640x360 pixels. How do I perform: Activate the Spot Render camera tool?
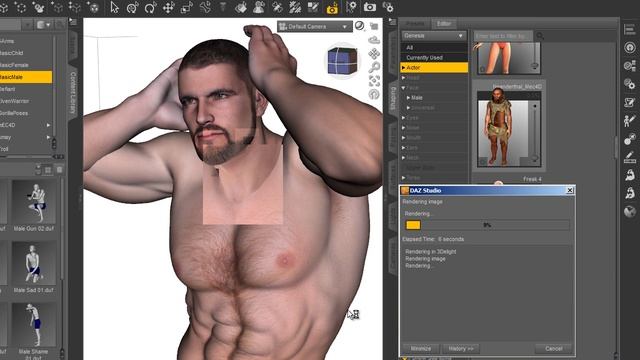[332, 8]
